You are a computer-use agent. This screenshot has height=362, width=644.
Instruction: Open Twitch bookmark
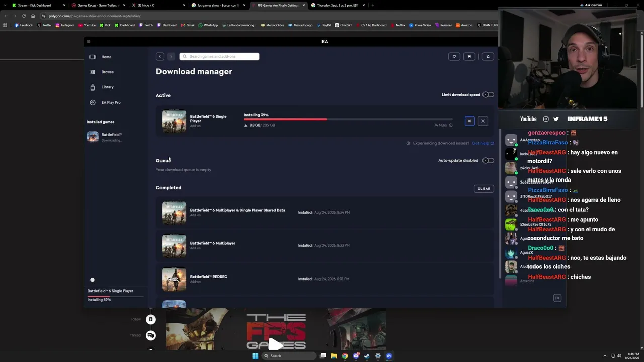[146, 25]
